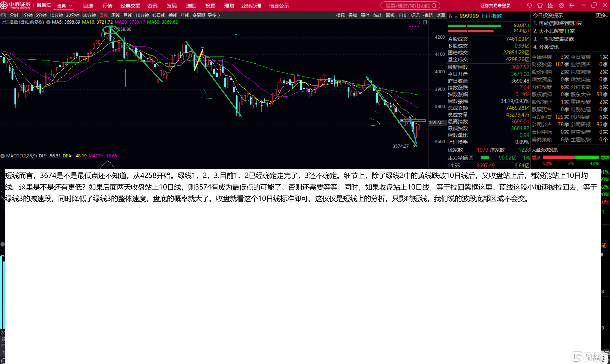Switch chart to 分时 view
The image size is (610, 364).
coord(14,15)
